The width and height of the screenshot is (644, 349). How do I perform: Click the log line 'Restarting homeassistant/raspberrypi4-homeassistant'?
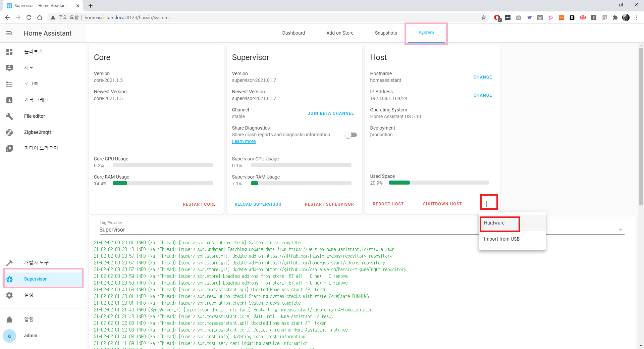[233, 310]
